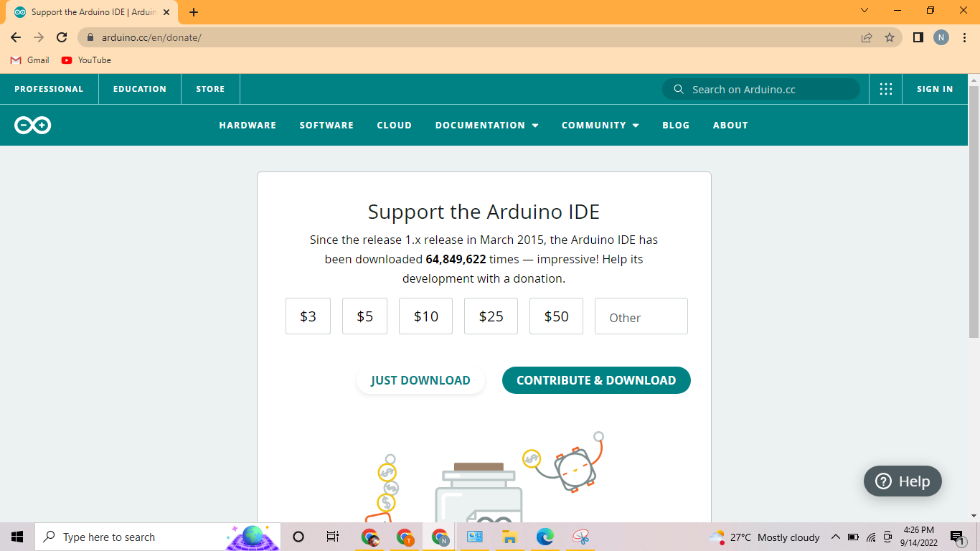Click the site padlock icon
980x551 pixels.
[90, 37]
